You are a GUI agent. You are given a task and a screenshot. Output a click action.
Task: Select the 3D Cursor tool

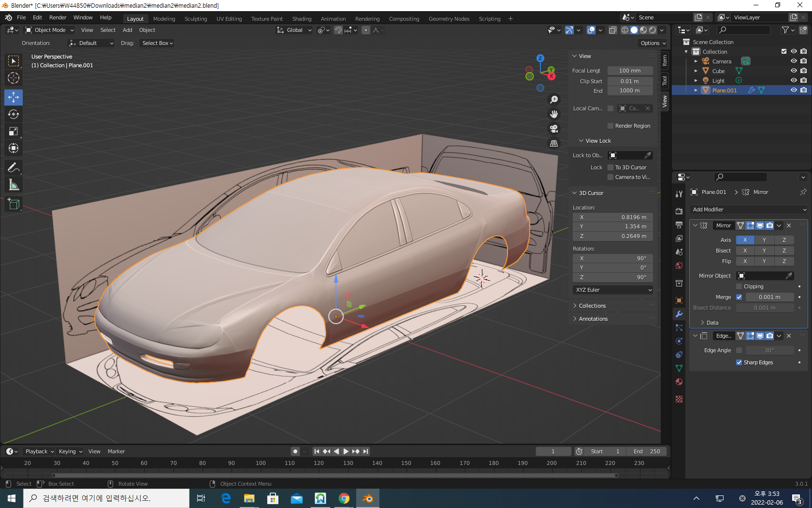(x=14, y=78)
